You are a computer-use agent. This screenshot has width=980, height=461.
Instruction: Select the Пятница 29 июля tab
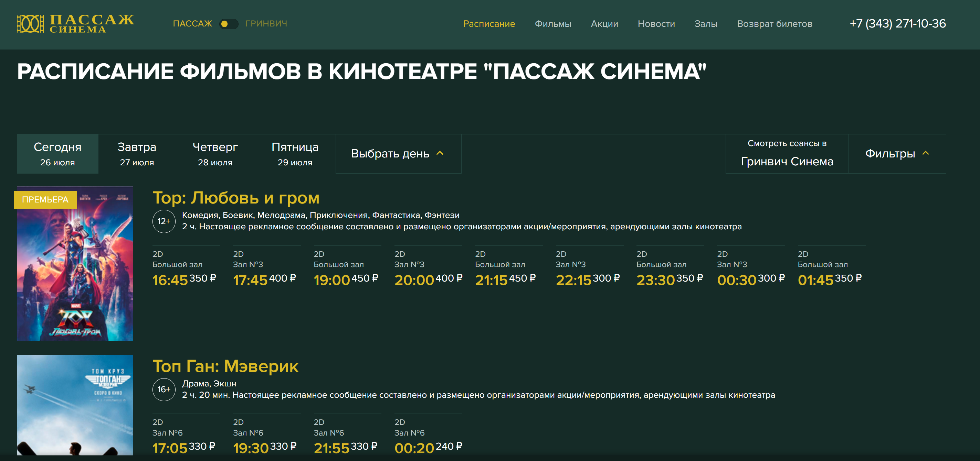pyautogui.click(x=295, y=154)
